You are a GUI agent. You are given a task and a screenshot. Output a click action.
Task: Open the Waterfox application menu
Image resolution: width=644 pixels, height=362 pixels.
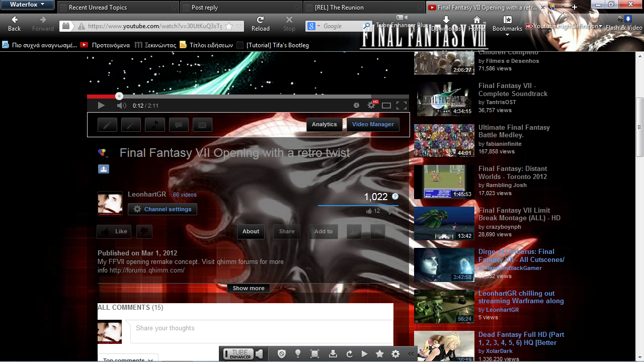[28, 5]
